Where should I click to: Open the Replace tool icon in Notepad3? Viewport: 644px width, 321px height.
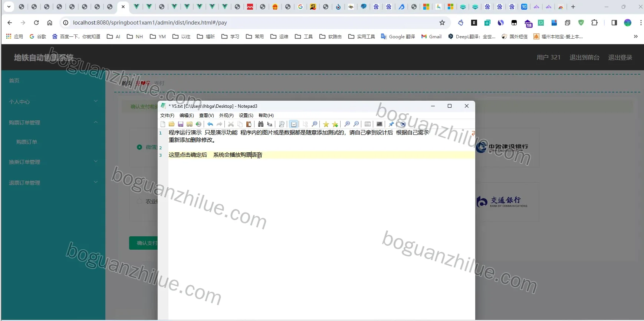270,124
